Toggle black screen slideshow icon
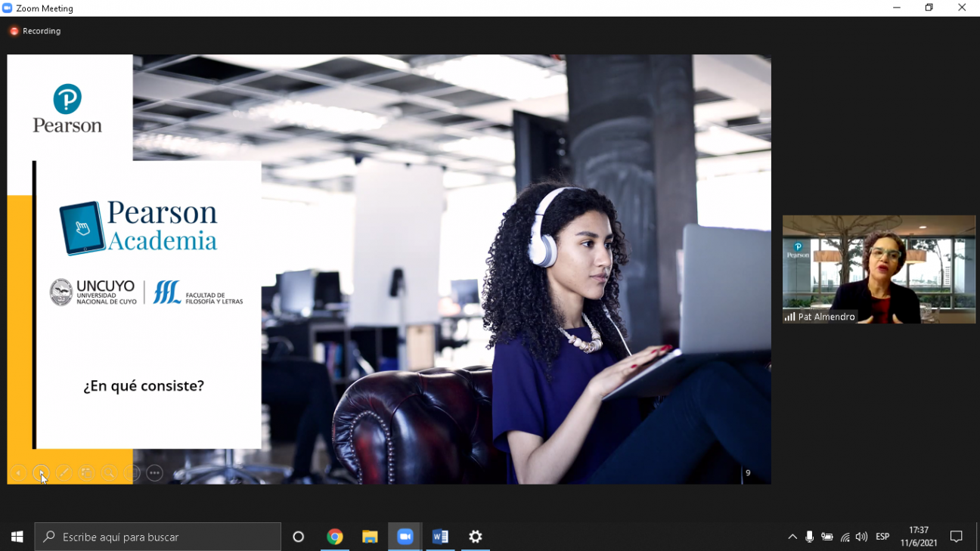 click(132, 473)
